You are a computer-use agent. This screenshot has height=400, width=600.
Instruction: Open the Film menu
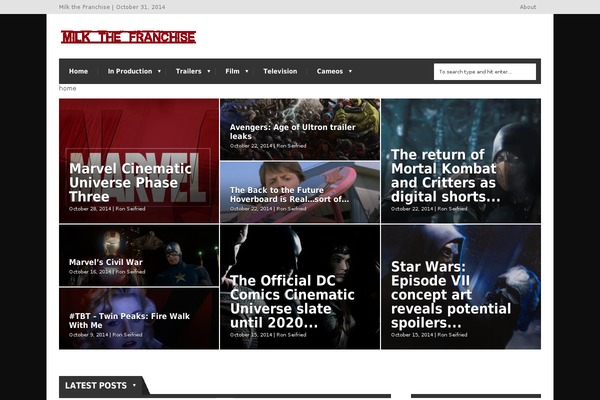click(232, 71)
